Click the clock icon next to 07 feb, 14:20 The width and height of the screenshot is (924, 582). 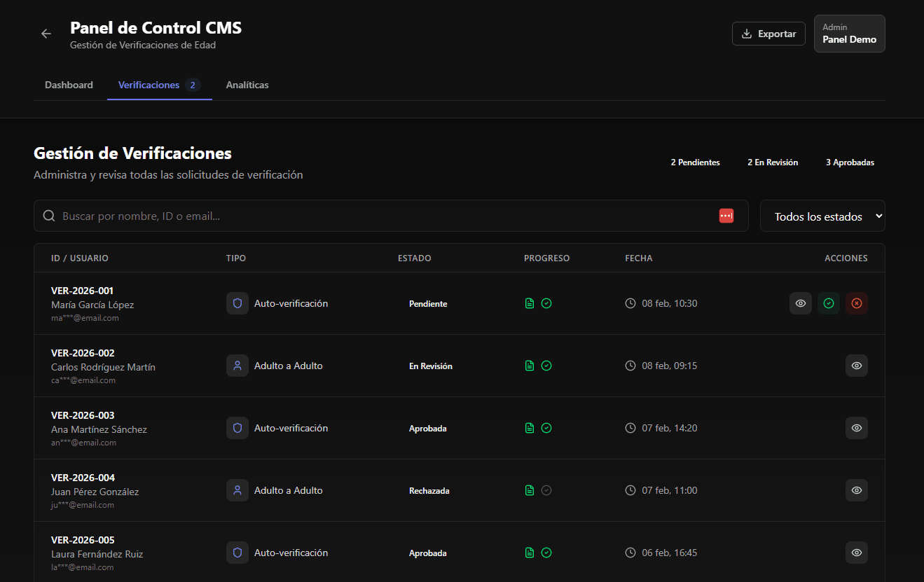(630, 428)
